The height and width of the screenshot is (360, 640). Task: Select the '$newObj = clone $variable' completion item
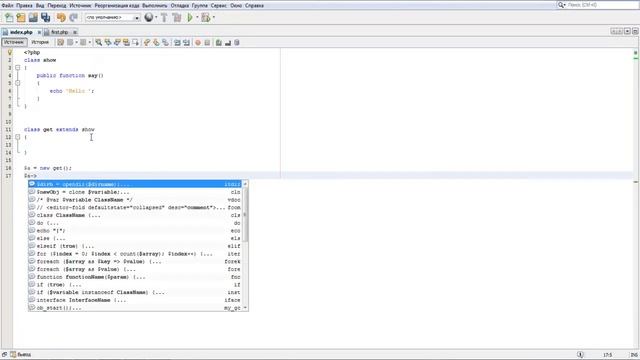(x=135, y=192)
